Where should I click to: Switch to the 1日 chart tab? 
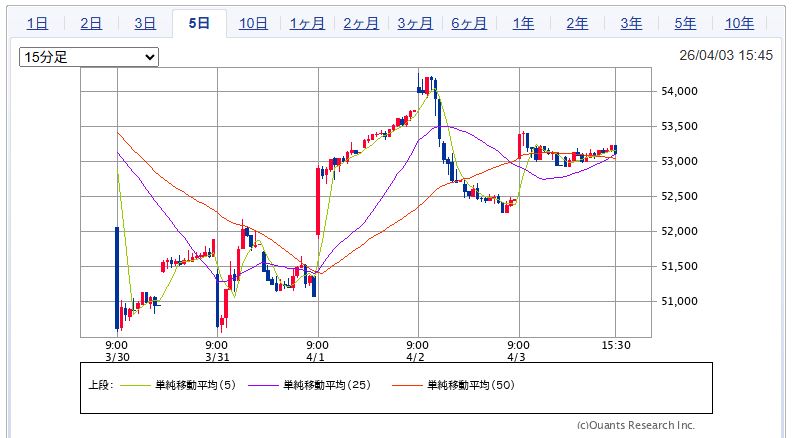(36, 23)
